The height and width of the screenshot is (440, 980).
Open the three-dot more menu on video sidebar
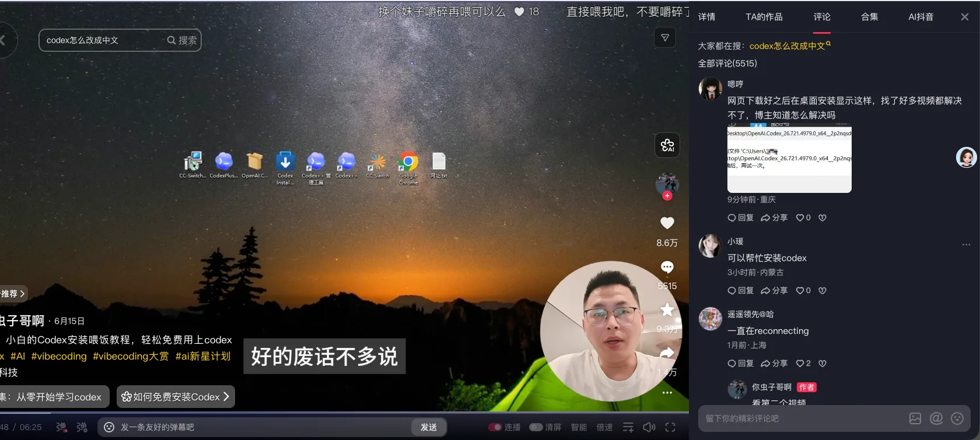point(667,393)
